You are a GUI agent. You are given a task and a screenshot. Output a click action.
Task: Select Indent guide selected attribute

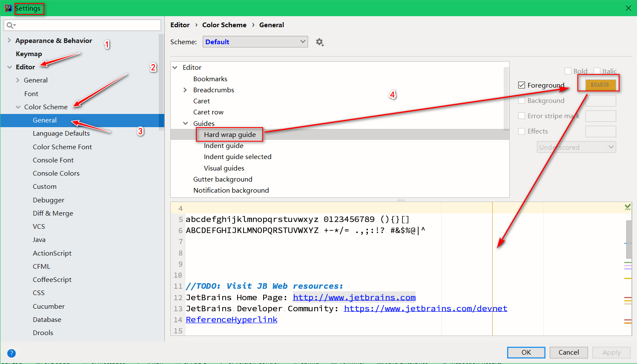[238, 156]
